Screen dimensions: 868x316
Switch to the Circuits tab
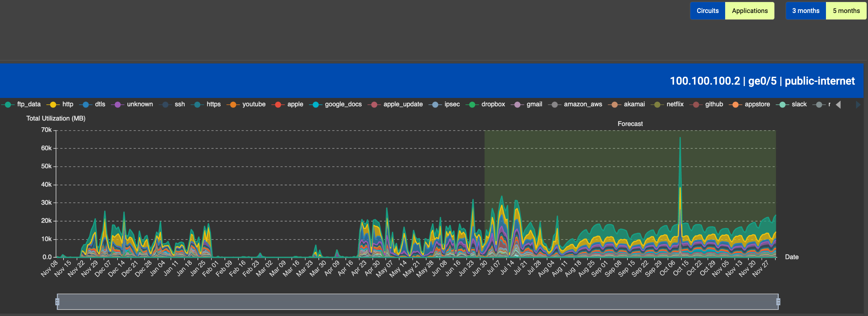tap(707, 11)
